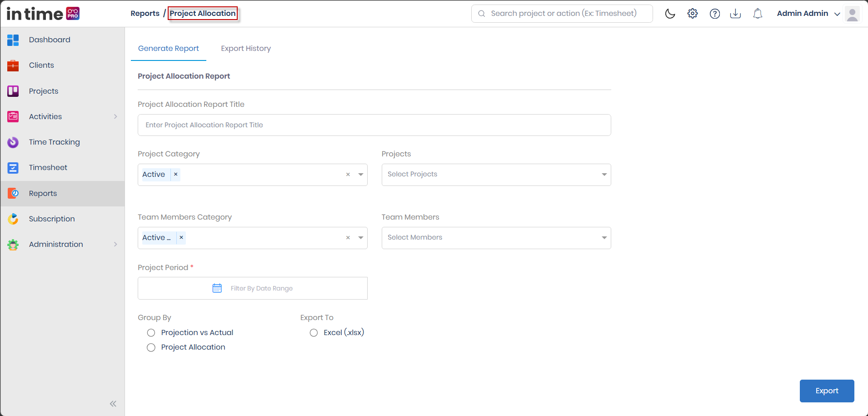The image size is (868, 416).
Task: Open Admin Admin account dropdown arrow
Action: coord(837,14)
